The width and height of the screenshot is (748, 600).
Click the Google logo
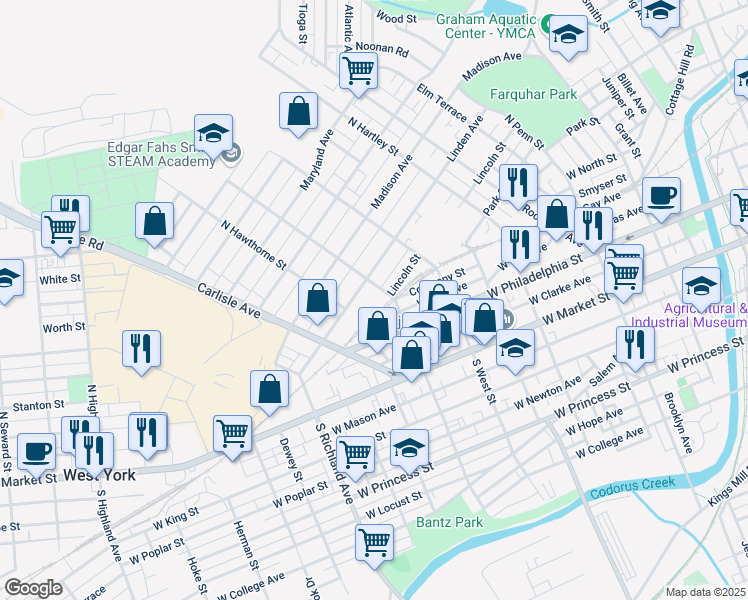point(34,588)
